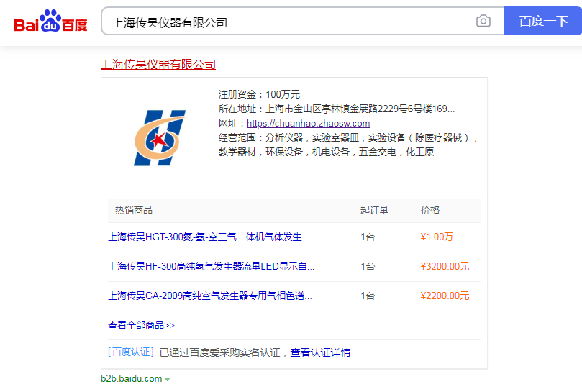Click 查看全部商品 to view all products
Image resolution: width=582 pixels, height=392 pixels.
click(x=141, y=325)
